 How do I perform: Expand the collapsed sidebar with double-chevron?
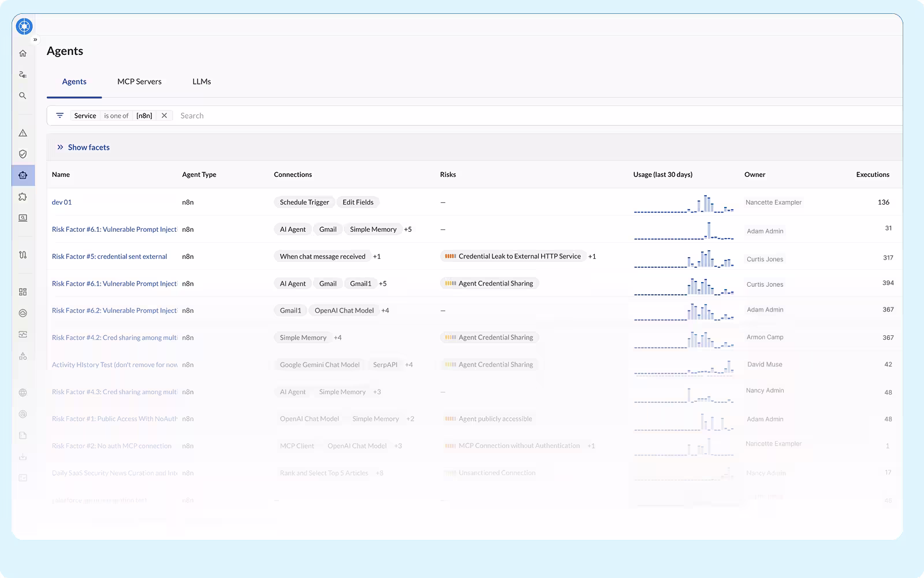tap(35, 40)
